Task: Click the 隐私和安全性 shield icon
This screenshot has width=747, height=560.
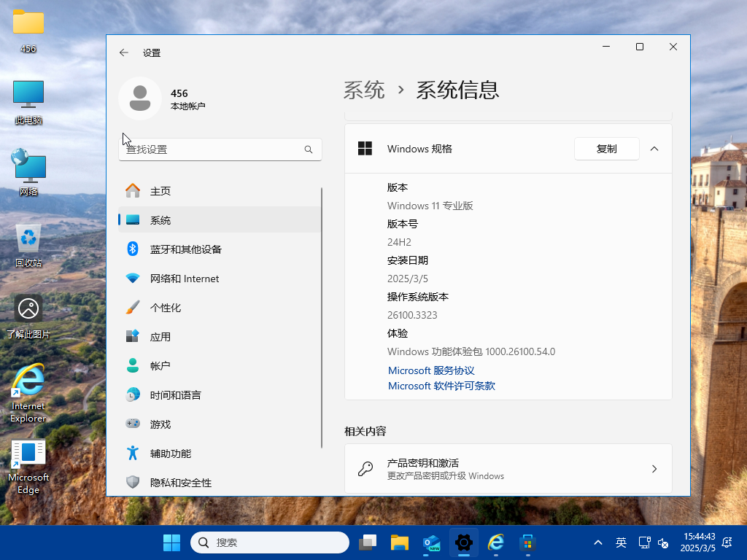Action: click(133, 482)
